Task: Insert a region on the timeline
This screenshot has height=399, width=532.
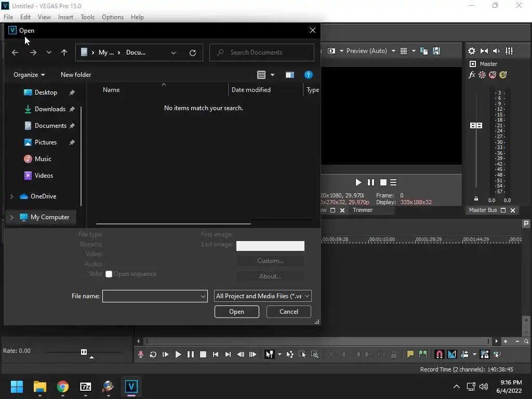Action: pyautogui.click(x=423, y=354)
